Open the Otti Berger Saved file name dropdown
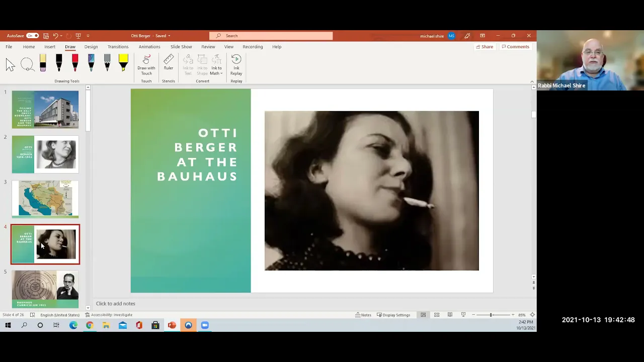This screenshot has height=362, width=644. (x=150, y=36)
